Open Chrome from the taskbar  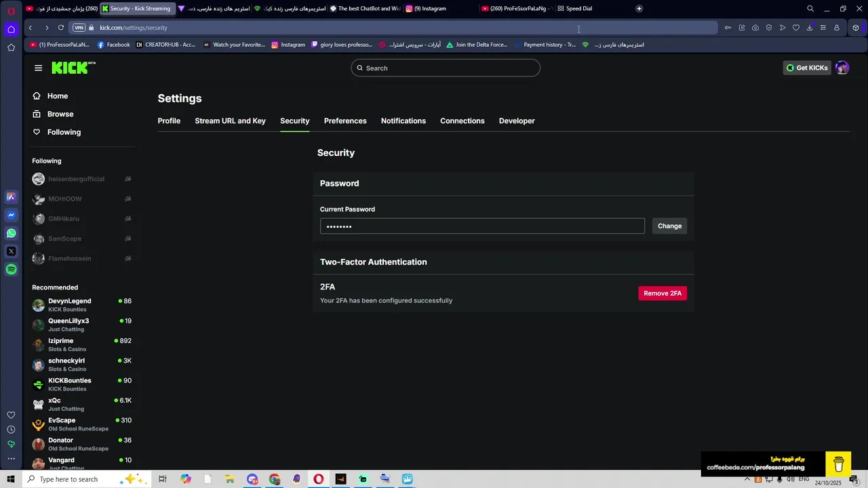[274, 479]
